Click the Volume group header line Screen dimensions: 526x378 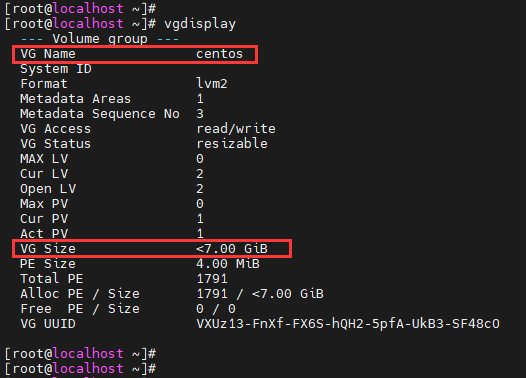point(100,39)
